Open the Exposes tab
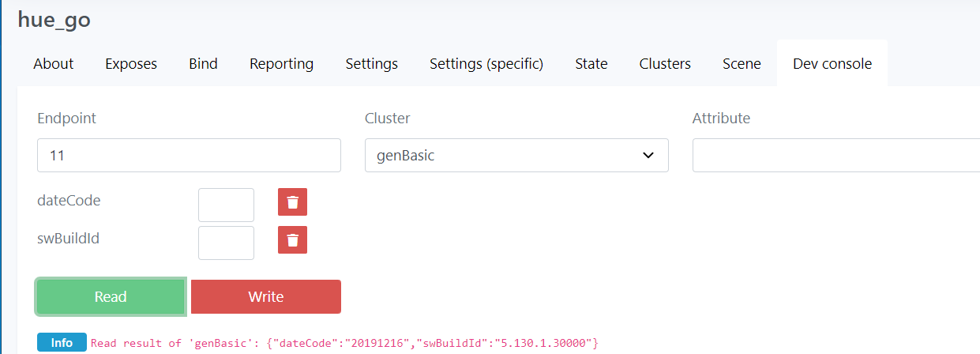The width and height of the screenshot is (980, 354). pyautogui.click(x=131, y=64)
